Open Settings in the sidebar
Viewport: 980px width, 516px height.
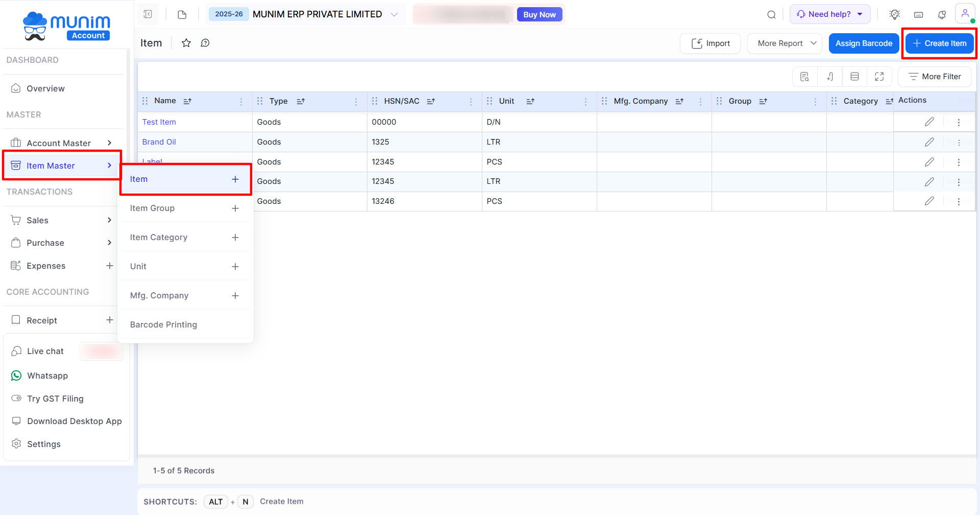click(43, 444)
